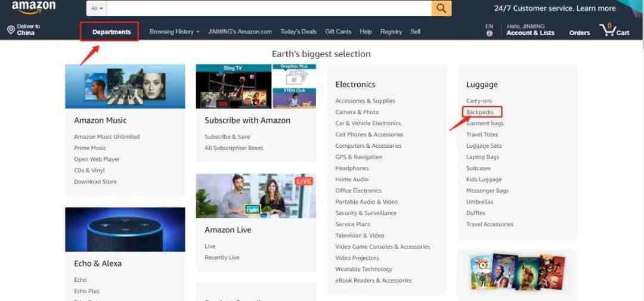Open the Open Web Player link
Screen dimensions: 644x301
point(97,159)
